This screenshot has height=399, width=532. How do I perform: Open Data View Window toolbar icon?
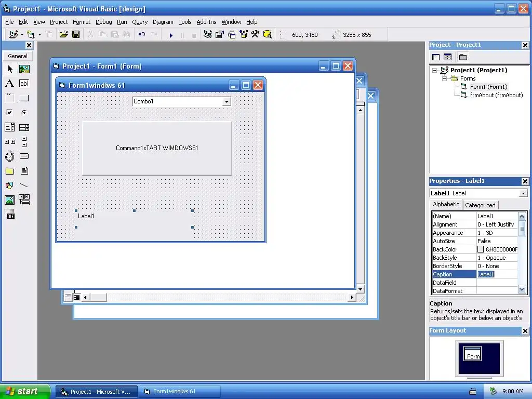268,35
